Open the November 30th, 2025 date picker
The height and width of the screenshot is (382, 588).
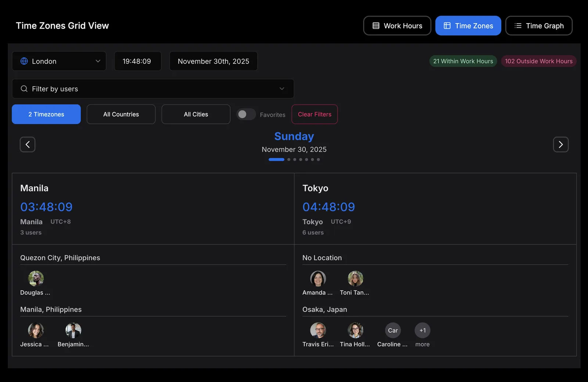(x=214, y=61)
